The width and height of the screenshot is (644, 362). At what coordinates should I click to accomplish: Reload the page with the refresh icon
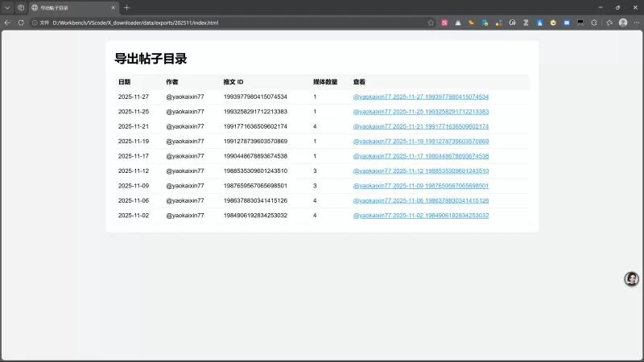pos(21,23)
